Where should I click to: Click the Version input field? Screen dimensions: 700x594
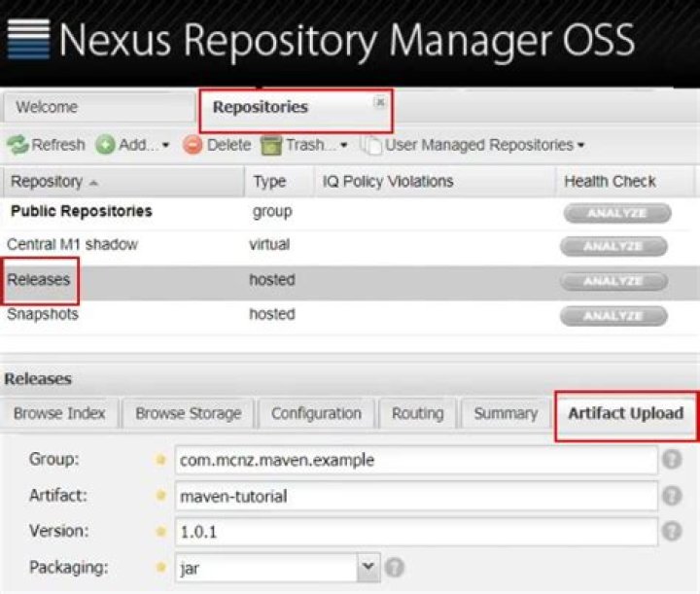(x=416, y=532)
